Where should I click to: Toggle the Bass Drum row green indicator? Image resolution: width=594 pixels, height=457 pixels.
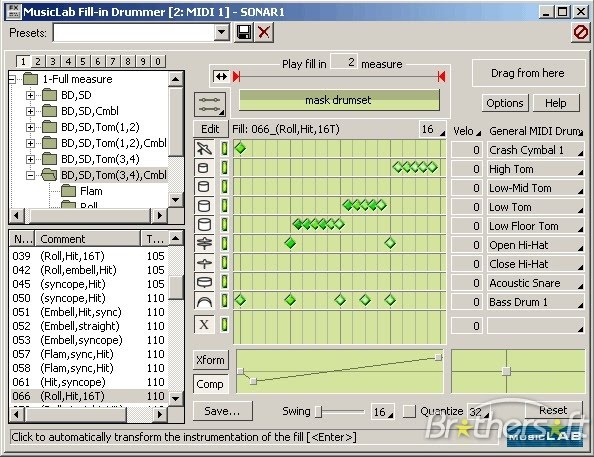(x=225, y=301)
